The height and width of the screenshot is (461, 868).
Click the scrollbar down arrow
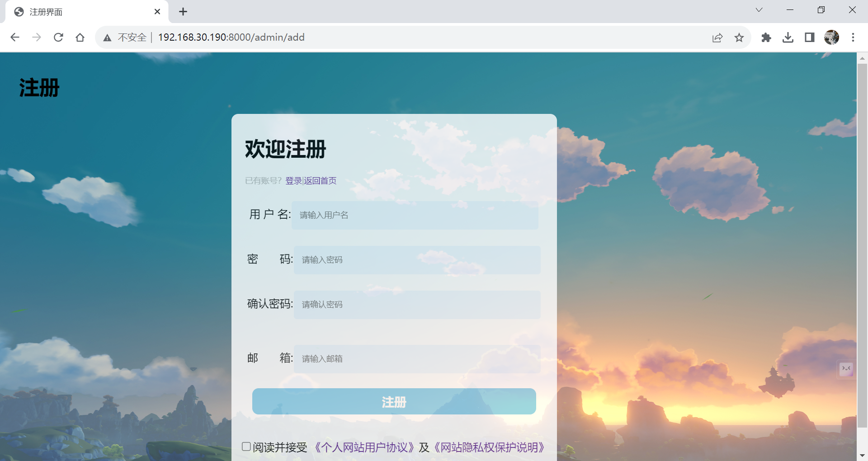[x=862, y=456]
